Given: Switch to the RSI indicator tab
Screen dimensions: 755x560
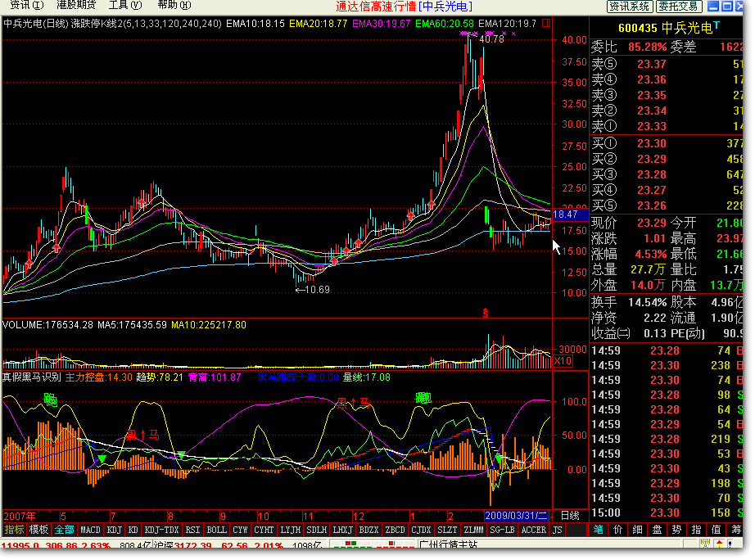Looking at the screenshot, I should (x=192, y=530).
